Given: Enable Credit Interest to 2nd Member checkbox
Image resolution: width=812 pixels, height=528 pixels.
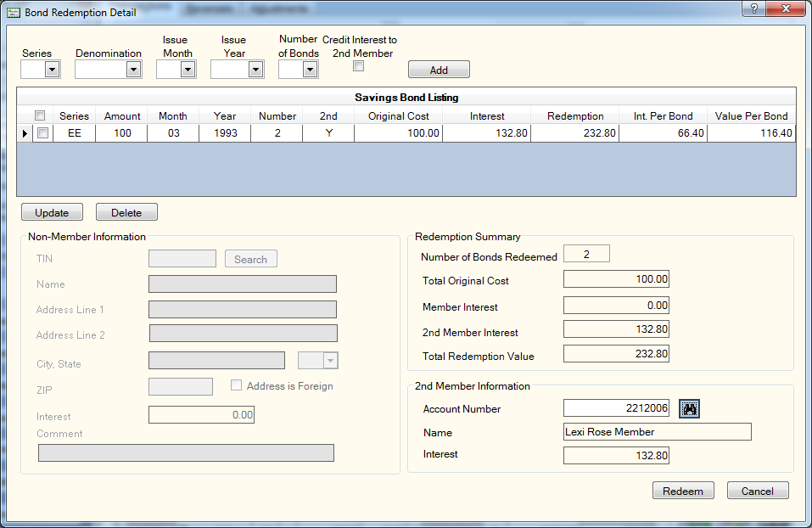Looking at the screenshot, I should 358,66.
